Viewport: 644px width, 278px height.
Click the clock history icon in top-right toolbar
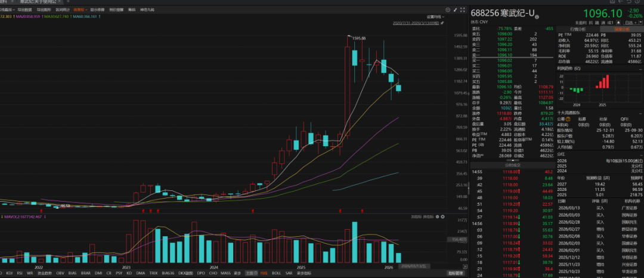click(637, 2)
